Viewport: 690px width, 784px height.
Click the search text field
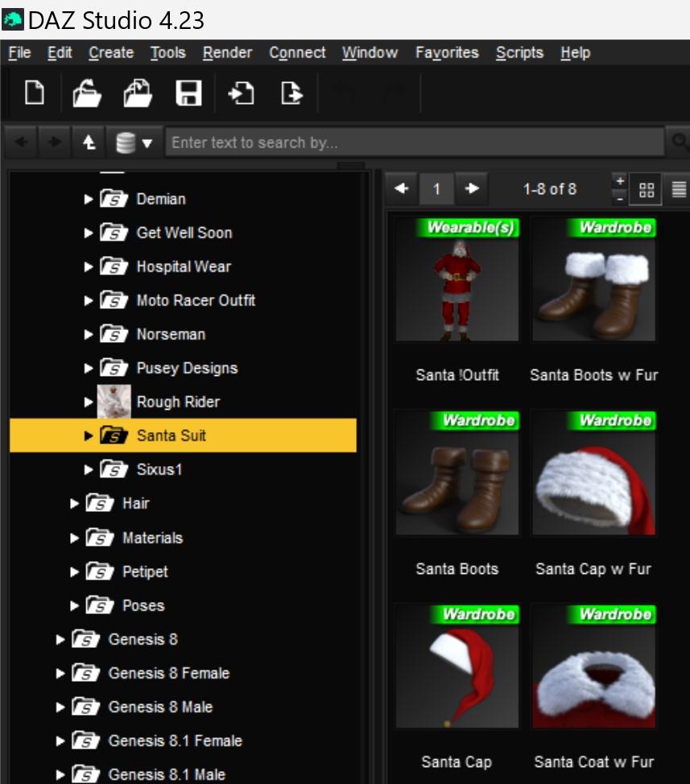(415, 142)
